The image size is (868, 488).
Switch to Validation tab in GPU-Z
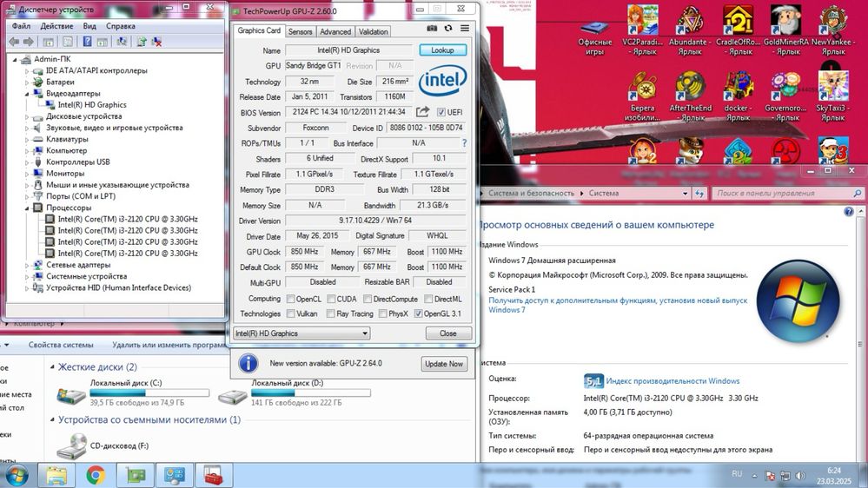pos(373,31)
